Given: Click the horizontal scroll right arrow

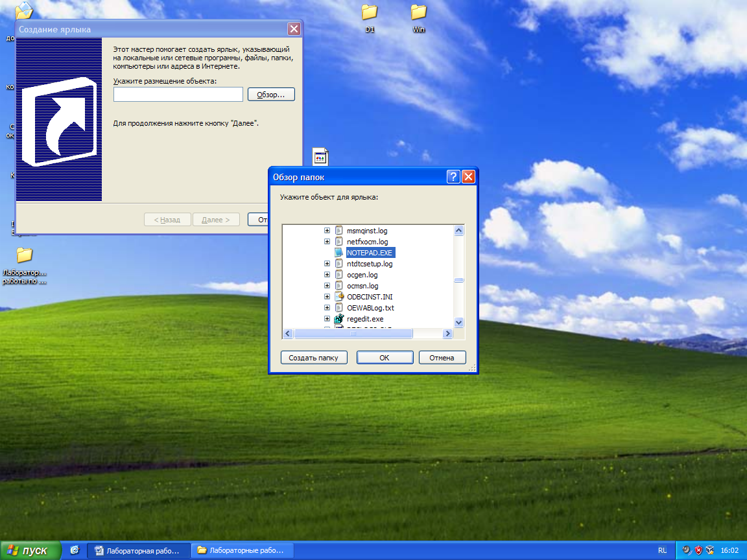Looking at the screenshot, I should pos(447,334).
